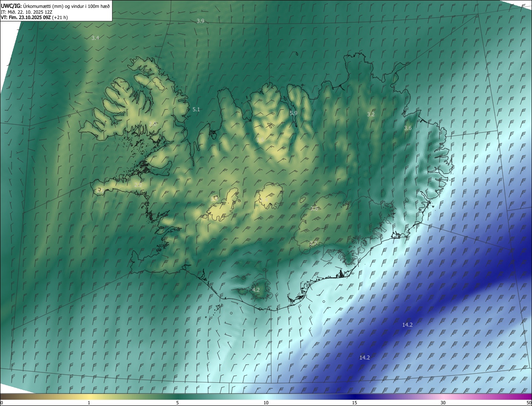Click the '50' tick label on the color scale

pos(529,403)
